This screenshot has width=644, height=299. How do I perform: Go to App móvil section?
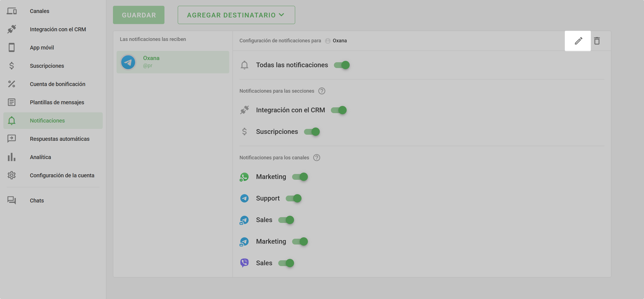53,48
